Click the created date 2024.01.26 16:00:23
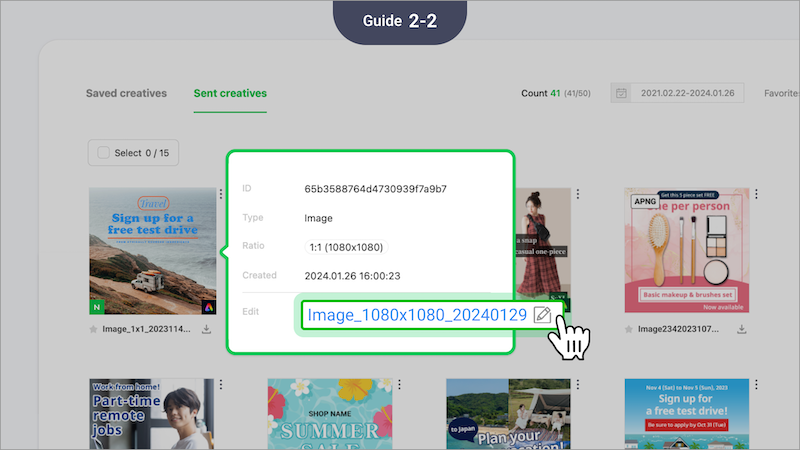 pyautogui.click(x=353, y=276)
